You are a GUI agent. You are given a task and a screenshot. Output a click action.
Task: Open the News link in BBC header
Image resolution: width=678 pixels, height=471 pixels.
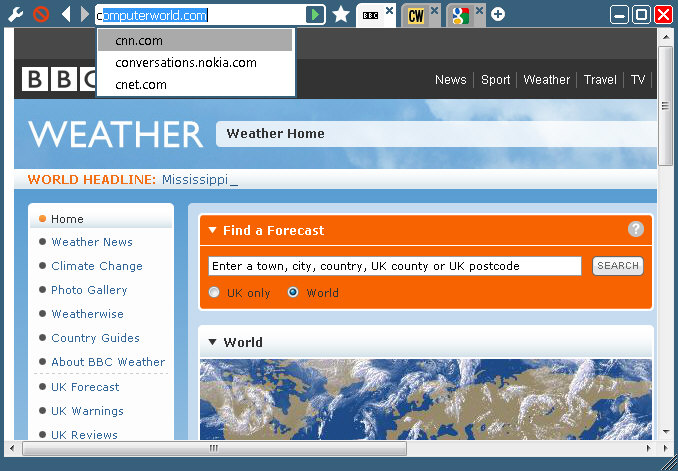tap(451, 80)
